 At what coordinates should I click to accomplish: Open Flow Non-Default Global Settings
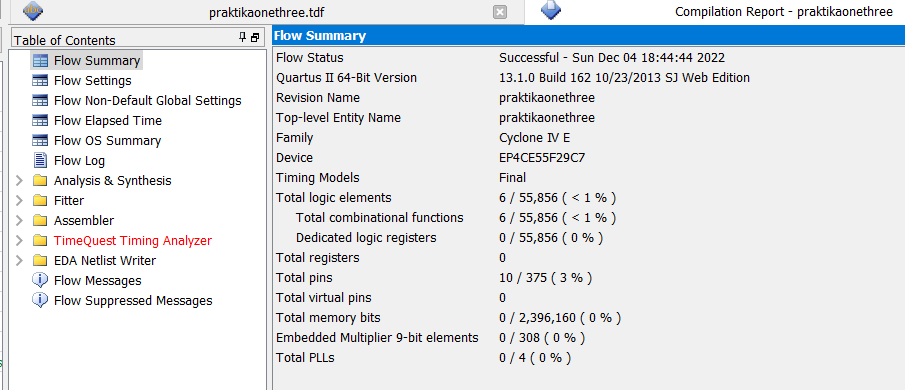pyautogui.click(x=148, y=100)
